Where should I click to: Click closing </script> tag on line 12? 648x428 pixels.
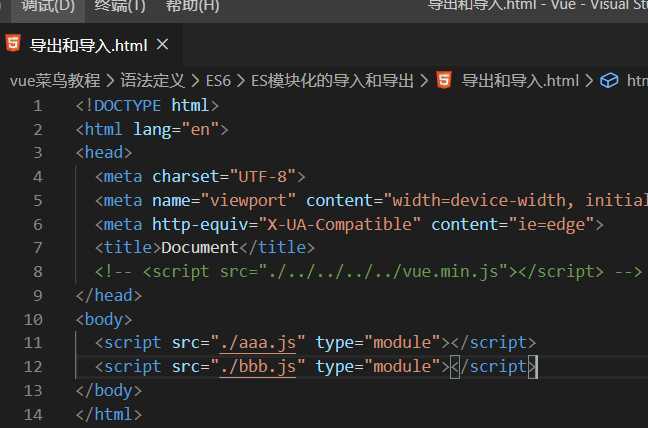click(493, 367)
